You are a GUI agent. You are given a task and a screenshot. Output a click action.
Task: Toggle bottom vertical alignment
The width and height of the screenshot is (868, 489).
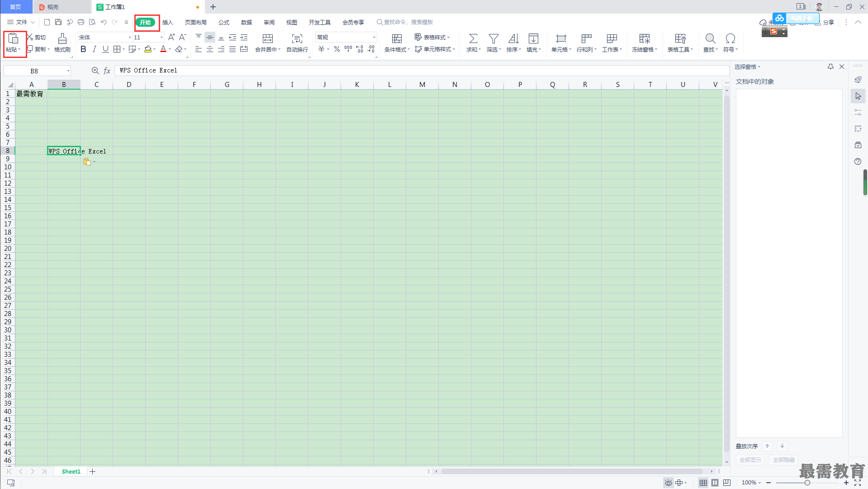pos(221,37)
